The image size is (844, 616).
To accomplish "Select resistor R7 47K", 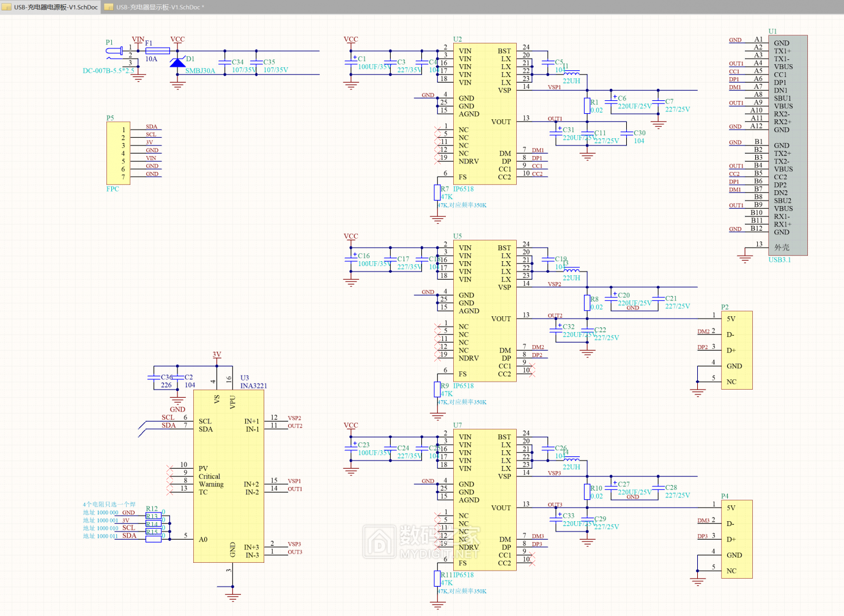I will [437, 193].
